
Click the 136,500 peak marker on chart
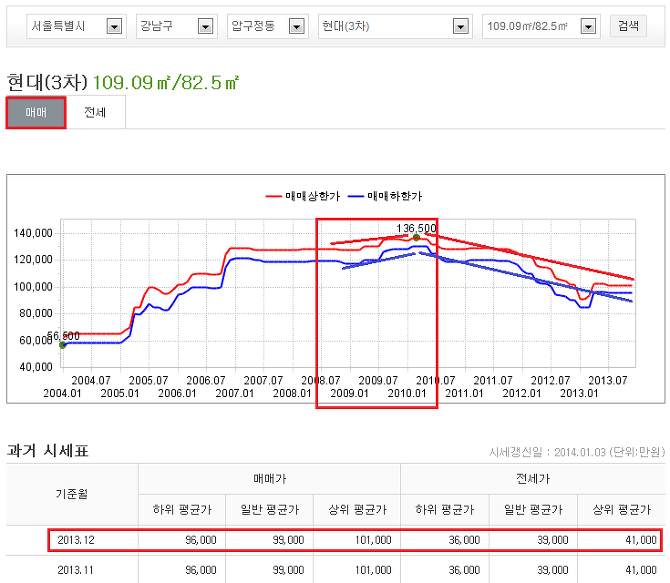tap(416, 237)
